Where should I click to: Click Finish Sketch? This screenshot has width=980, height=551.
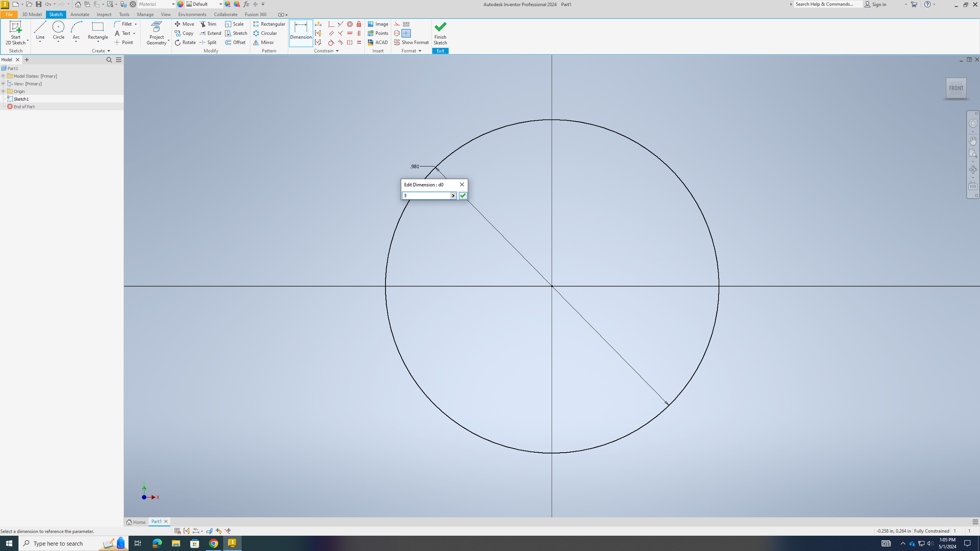pos(440,33)
